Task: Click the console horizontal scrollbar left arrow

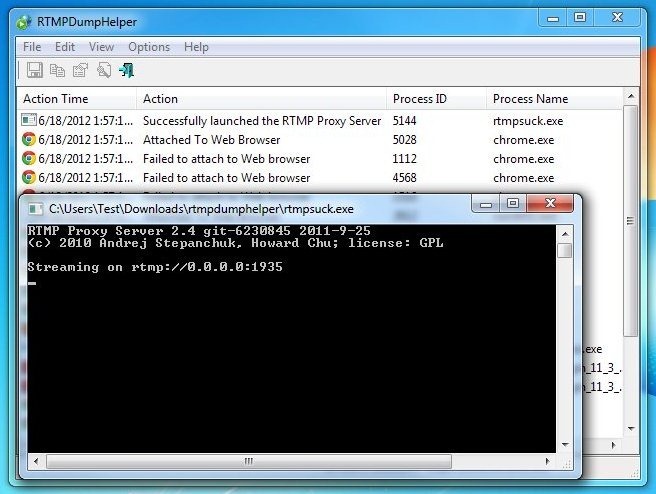Action: [x=36, y=461]
